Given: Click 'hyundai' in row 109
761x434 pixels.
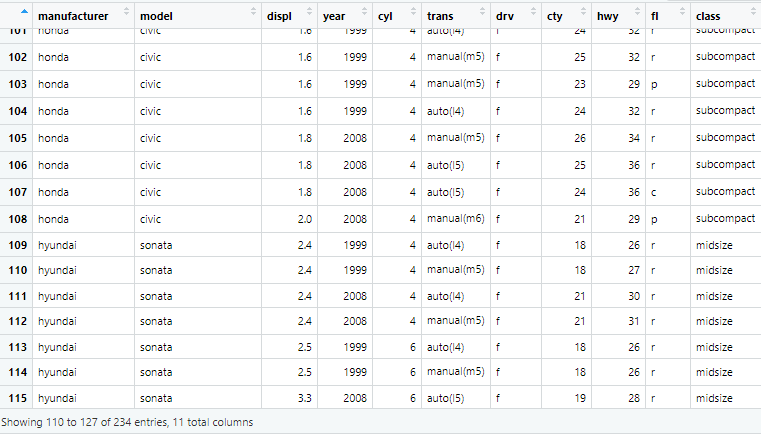Looking at the screenshot, I should click(57, 246).
